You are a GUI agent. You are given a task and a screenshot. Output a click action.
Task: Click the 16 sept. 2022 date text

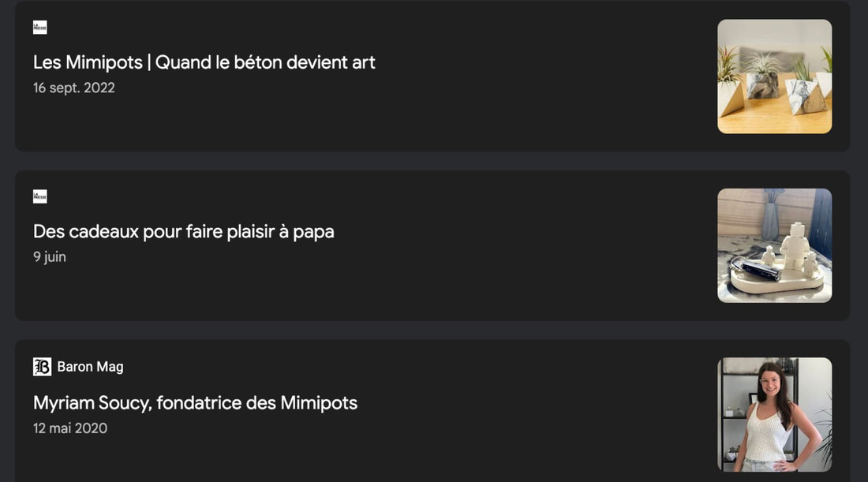click(x=73, y=88)
